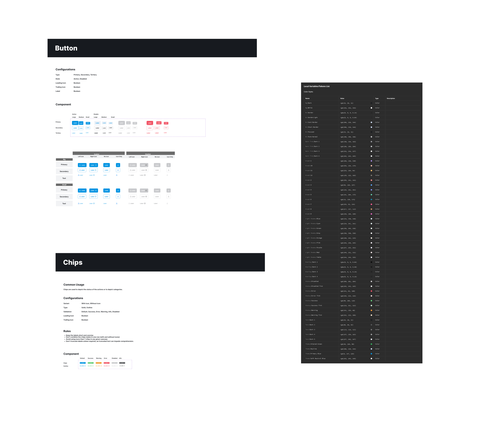This screenshot has height=448, width=487.
Task: Click the Big Secondary enabled icon-only user button
Action: 118,170
